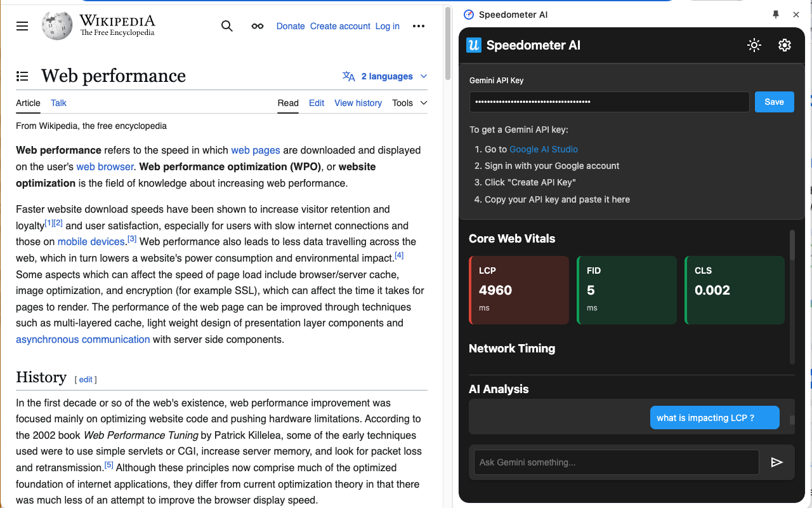Click the History section heading
This screenshot has height=508, width=812.
(x=41, y=377)
